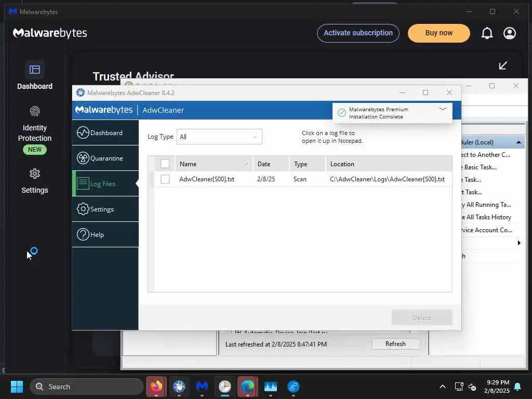The image size is (532, 399).
Task: Open the network status tray icon
Action: click(x=459, y=387)
